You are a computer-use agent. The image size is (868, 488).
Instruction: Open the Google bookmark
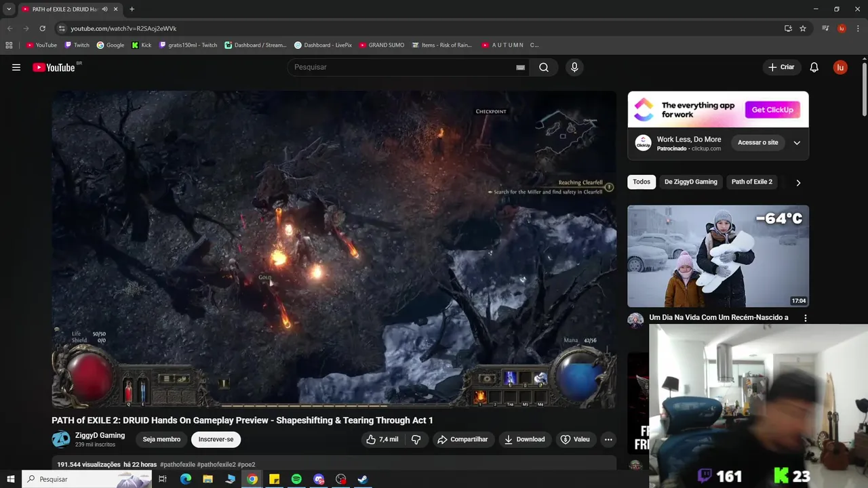(111, 45)
